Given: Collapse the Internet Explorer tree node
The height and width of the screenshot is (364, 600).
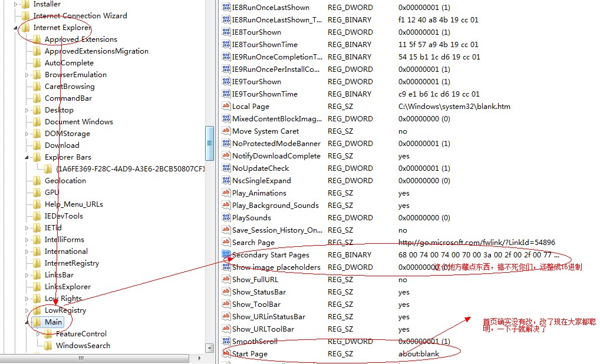Looking at the screenshot, I should [15, 28].
